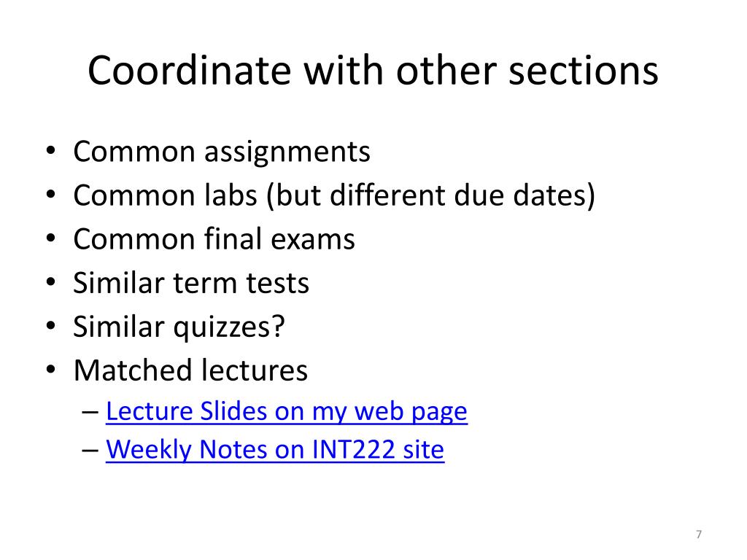
Task: Click the dash before Weekly Notes link
Action: (x=90, y=451)
